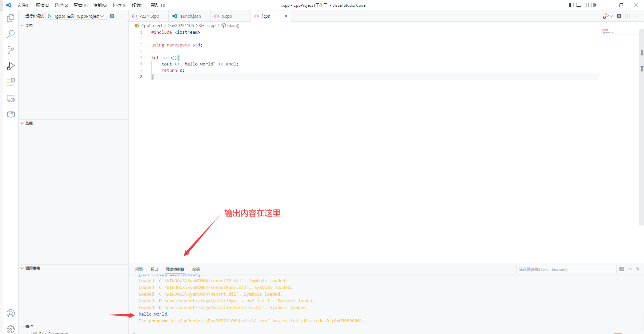Open editor more actions ellipsis
This screenshot has width=644, height=334.
pos(636,16)
